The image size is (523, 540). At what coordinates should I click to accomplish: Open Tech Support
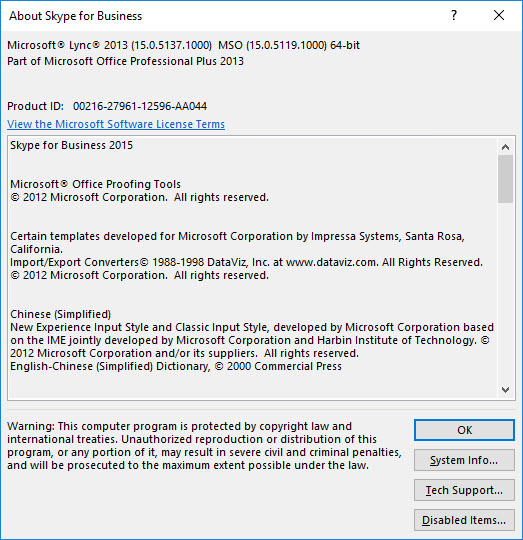(x=464, y=490)
